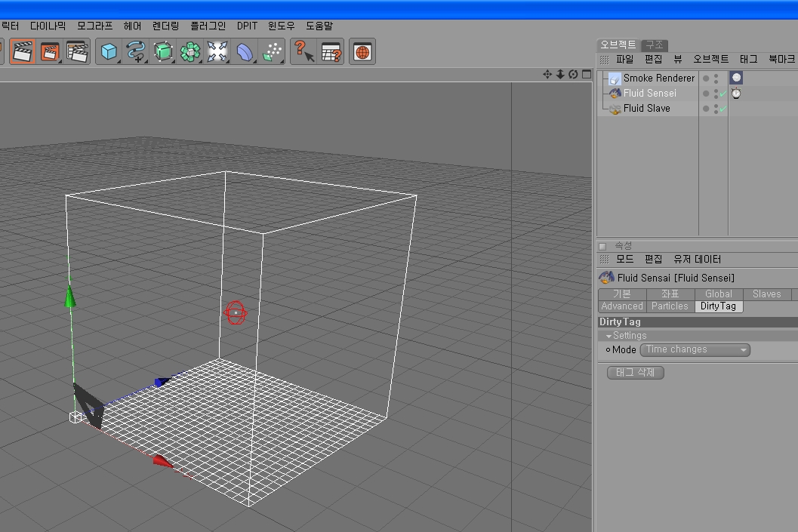This screenshot has width=798, height=532.
Task: Open the DPIT menu
Action: pos(247,26)
